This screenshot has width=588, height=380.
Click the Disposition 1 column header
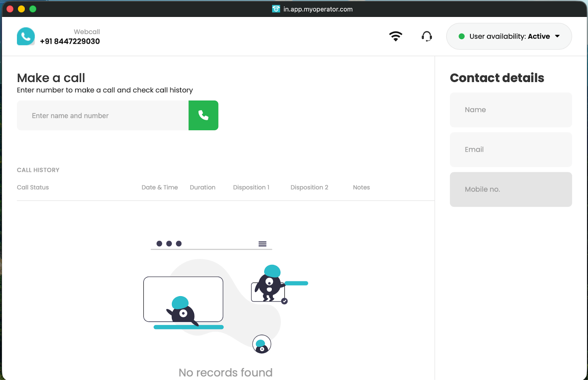coord(251,187)
